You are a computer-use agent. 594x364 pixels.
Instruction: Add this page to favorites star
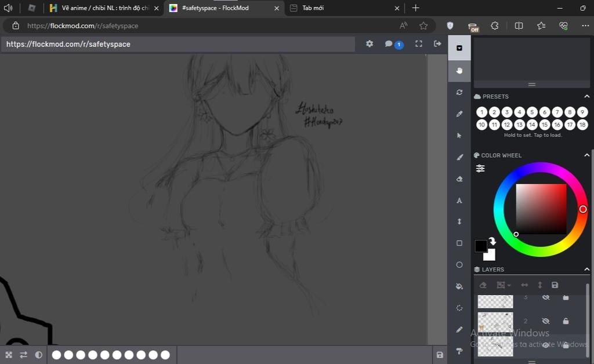click(423, 26)
